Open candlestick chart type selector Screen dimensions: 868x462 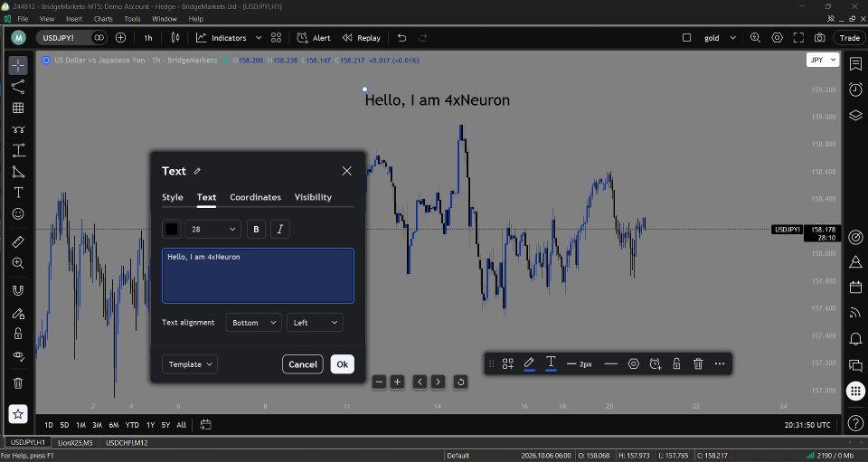[x=175, y=38]
